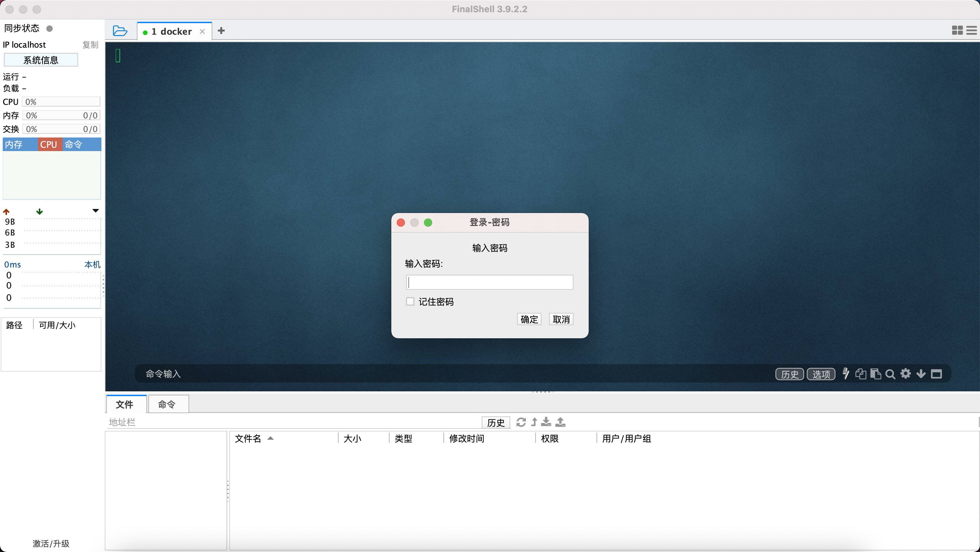Select the 1 docker session tab
Image resolution: width=980 pixels, height=552 pixels.
pyautogui.click(x=171, y=31)
